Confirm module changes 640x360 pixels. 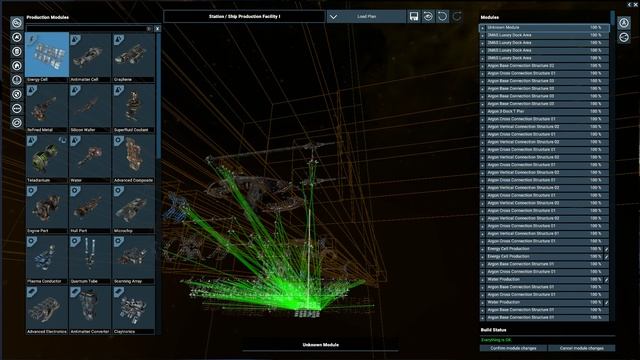coord(513,348)
